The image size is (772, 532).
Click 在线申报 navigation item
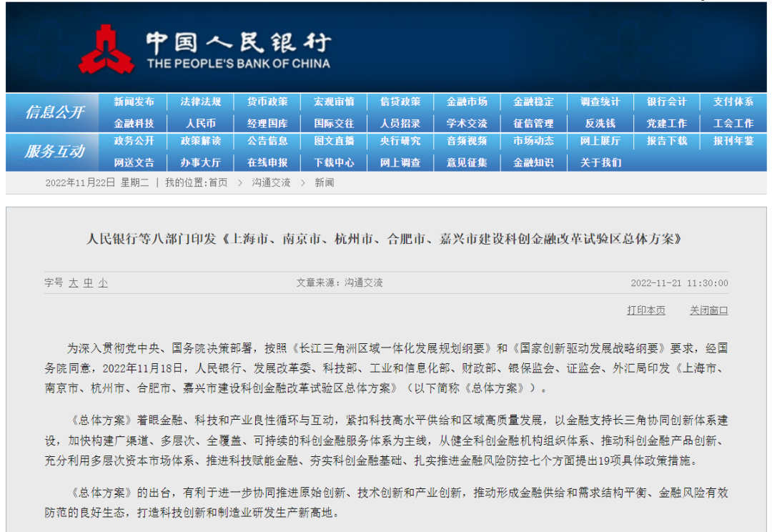(x=267, y=162)
